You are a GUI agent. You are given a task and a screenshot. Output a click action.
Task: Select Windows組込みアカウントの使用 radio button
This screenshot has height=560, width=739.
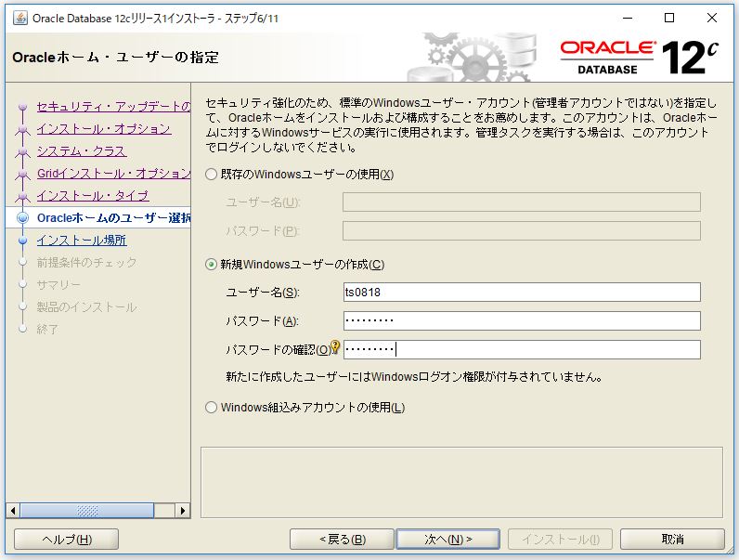pos(211,408)
